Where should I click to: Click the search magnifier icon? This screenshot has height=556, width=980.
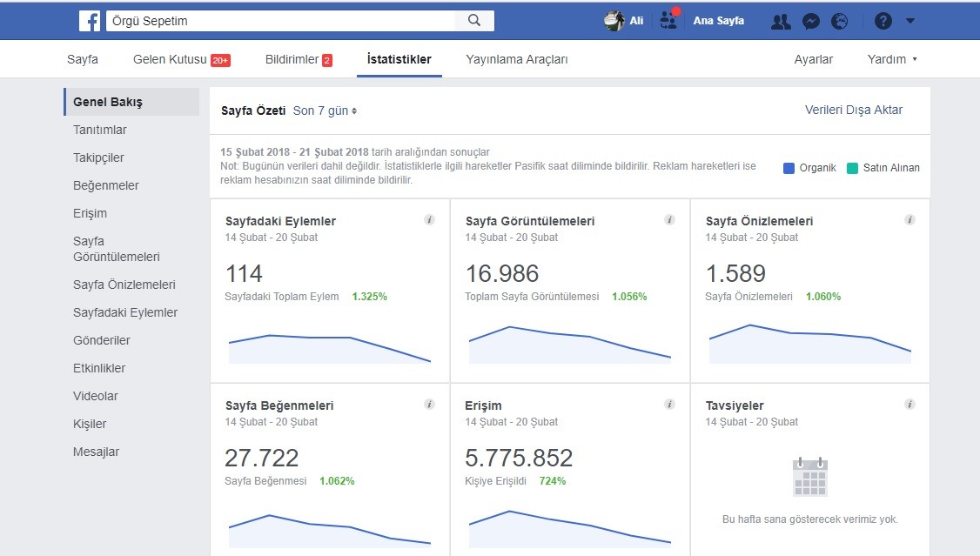[474, 21]
